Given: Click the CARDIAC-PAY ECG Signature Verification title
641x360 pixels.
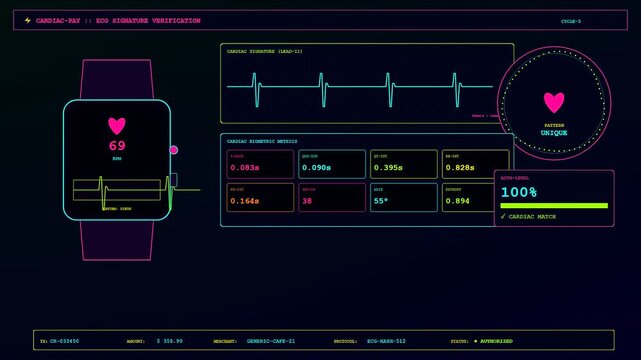Looking at the screenshot, I should click(118, 20).
